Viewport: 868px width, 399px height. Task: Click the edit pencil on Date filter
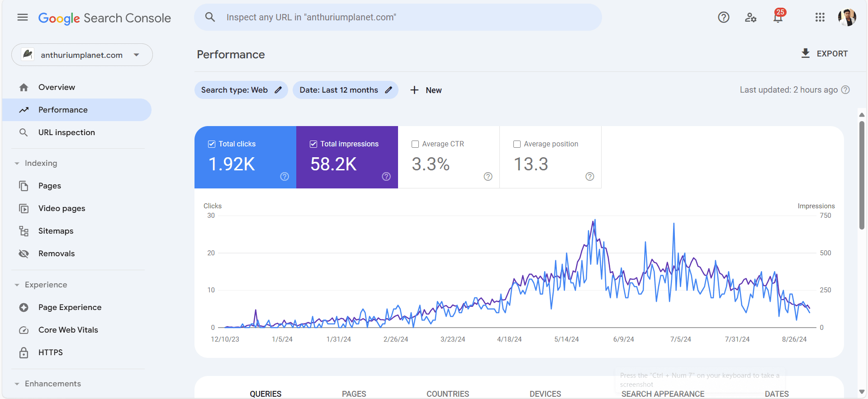[x=389, y=90]
